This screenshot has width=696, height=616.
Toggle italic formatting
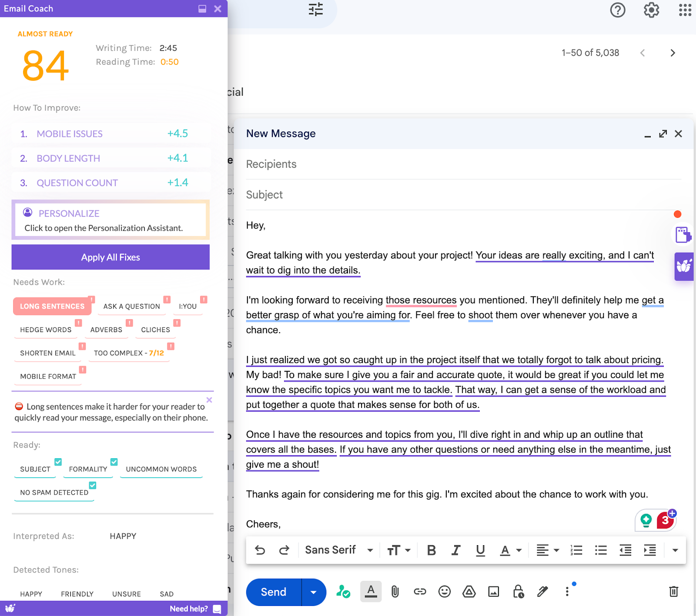coord(455,550)
